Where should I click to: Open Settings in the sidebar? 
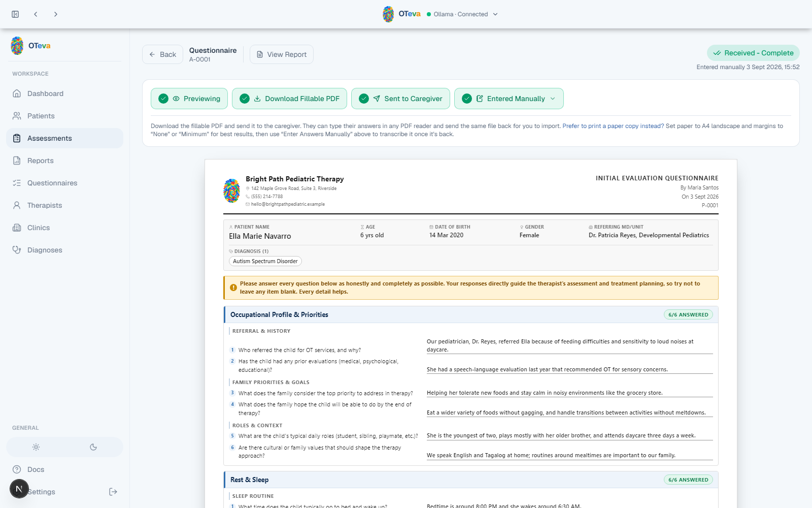point(41,492)
